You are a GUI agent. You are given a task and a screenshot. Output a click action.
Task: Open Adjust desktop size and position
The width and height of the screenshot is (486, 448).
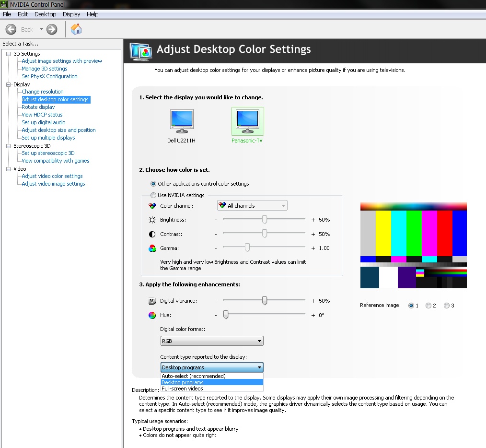click(58, 130)
